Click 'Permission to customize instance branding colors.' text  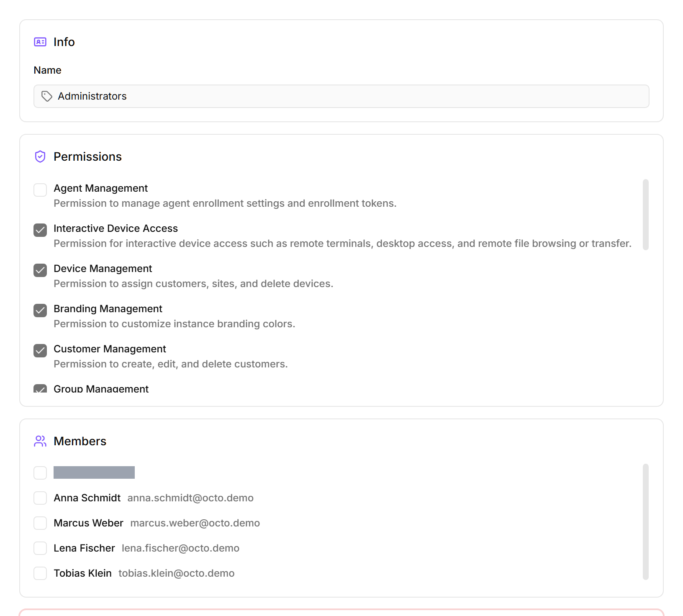point(175,324)
